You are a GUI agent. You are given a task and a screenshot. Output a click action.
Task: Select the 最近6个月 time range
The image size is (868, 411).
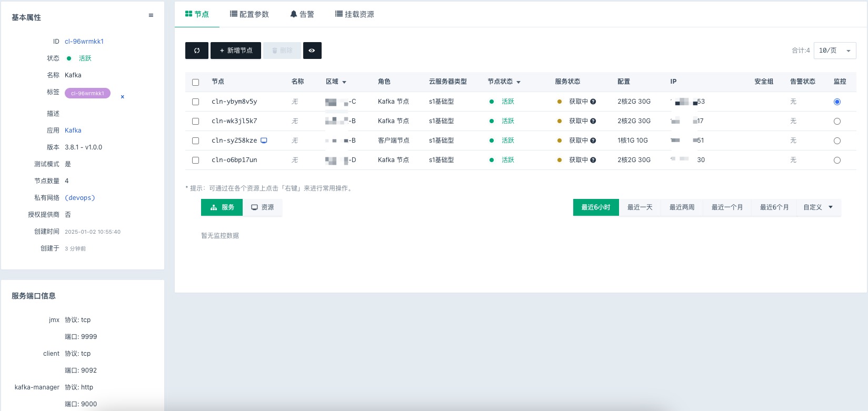pyautogui.click(x=774, y=207)
